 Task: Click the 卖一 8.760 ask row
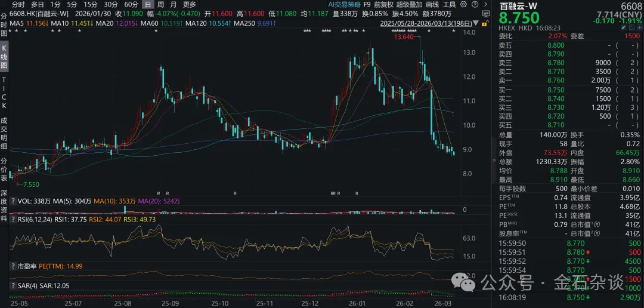pyautogui.click(x=569, y=81)
